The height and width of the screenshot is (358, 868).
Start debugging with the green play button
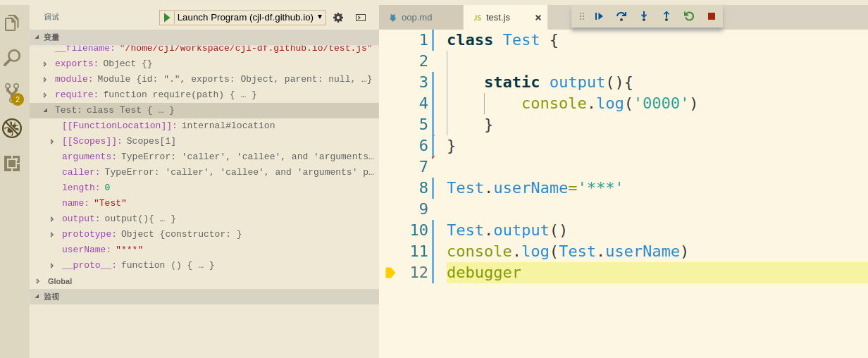click(167, 18)
